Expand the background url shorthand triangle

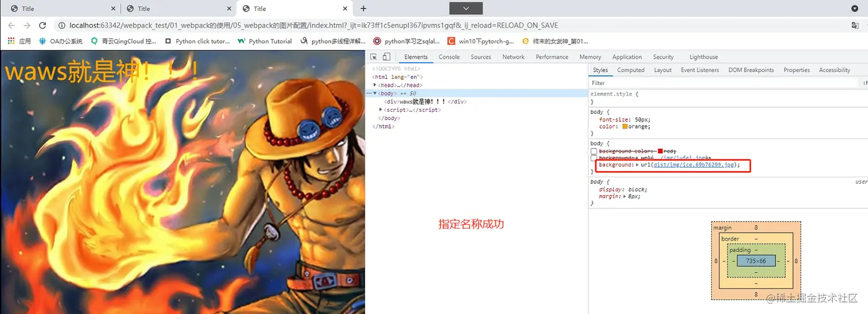pyautogui.click(x=637, y=165)
